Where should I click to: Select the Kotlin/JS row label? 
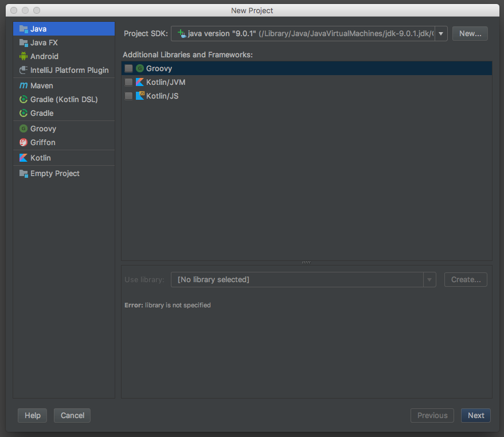pyautogui.click(x=162, y=96)
